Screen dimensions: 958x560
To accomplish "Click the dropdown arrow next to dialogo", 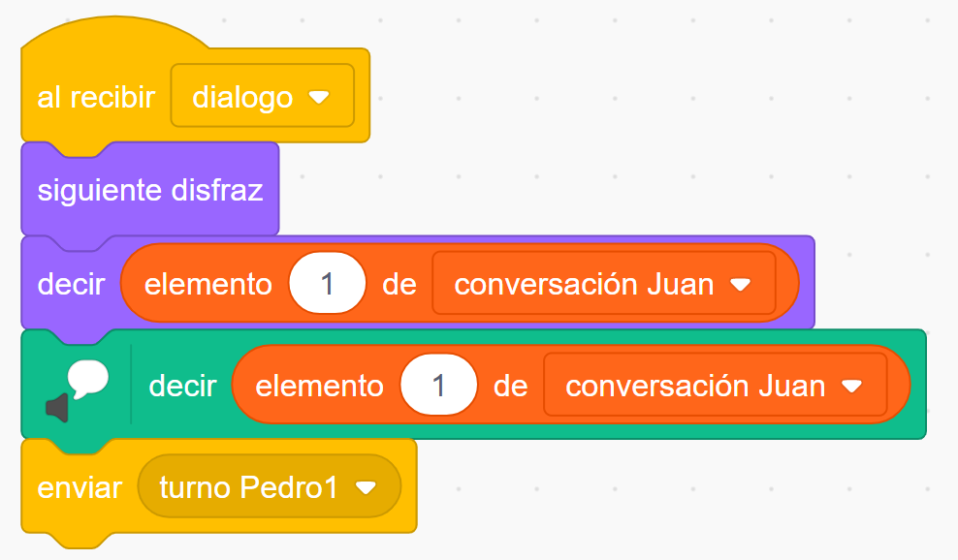I will (320, 97).
